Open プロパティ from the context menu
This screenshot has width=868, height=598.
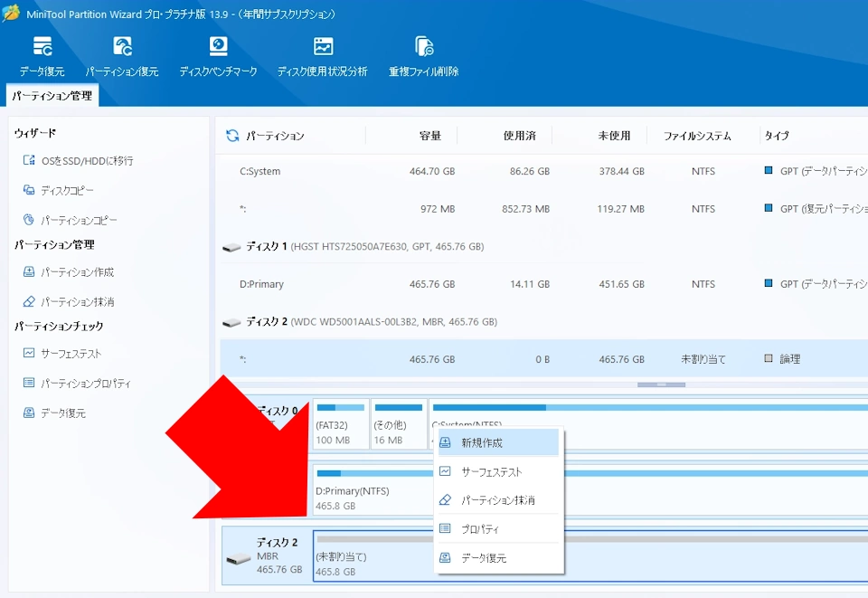coord(498,528)
